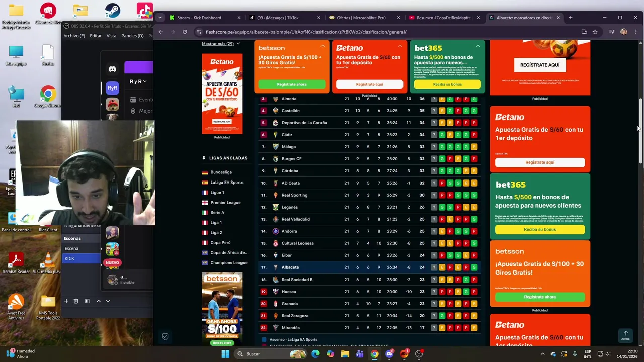Open the Chrome media control icon
644x362 pixels.
pos(612,32)
